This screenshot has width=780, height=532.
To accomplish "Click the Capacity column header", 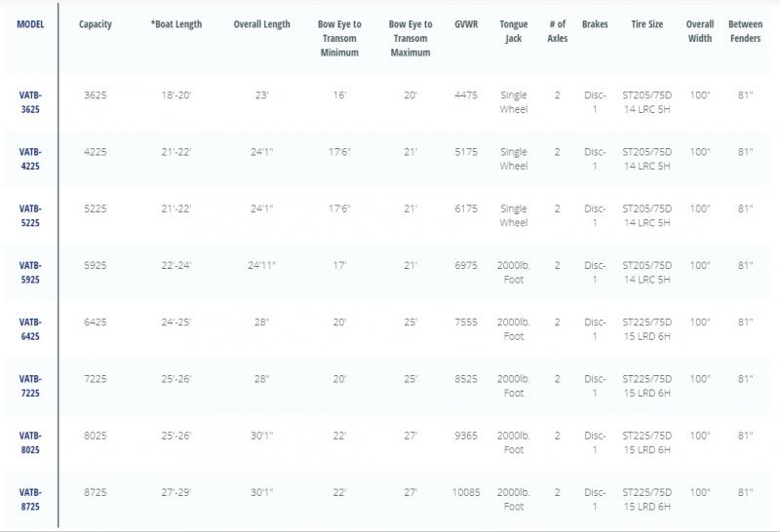I will tap(95, 24).
